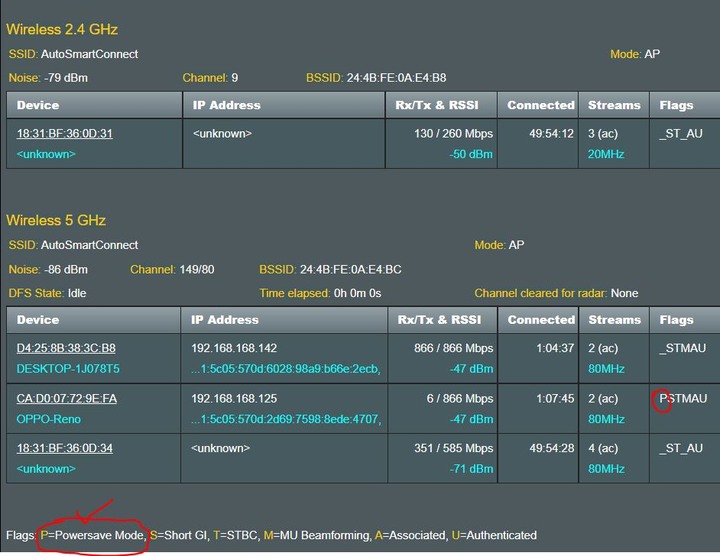Select MAC address 18:31:BF:36:0D:34
Image resolution: width=720 pixels, height=556 pixels.
pyautogui.click(x=64, y=448)
